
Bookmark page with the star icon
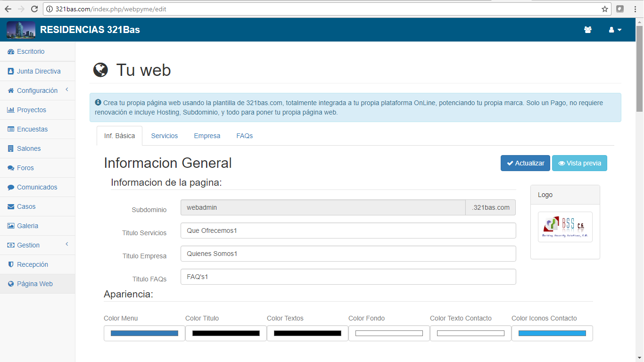click(605, 9)
